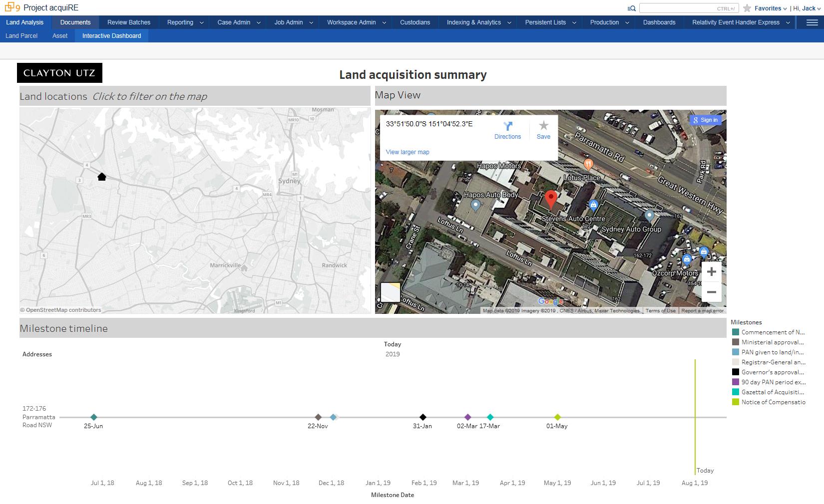Screen dimensions: 824x504
Task: Click the red location pin on satellite map
Action: pos(551,200)
